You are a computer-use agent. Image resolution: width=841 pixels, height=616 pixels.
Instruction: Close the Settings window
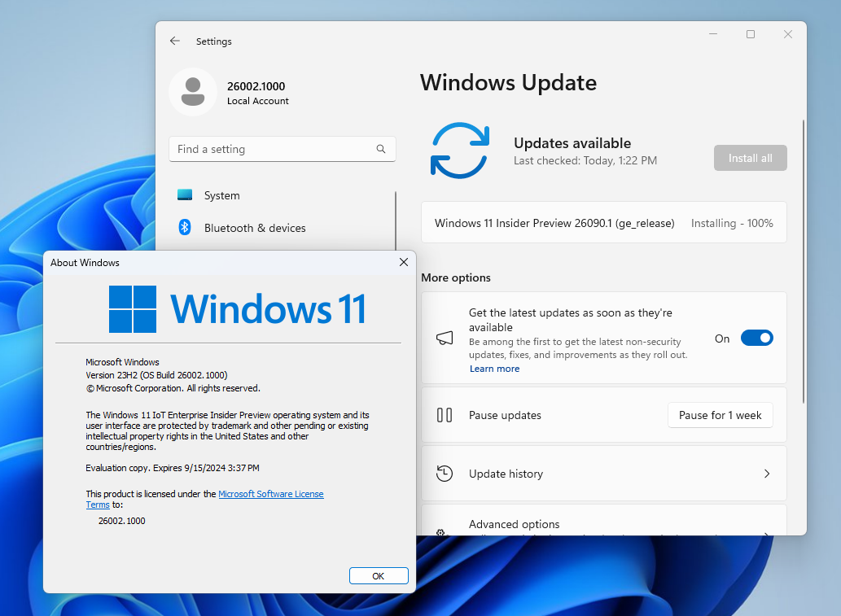click(788, 34)
